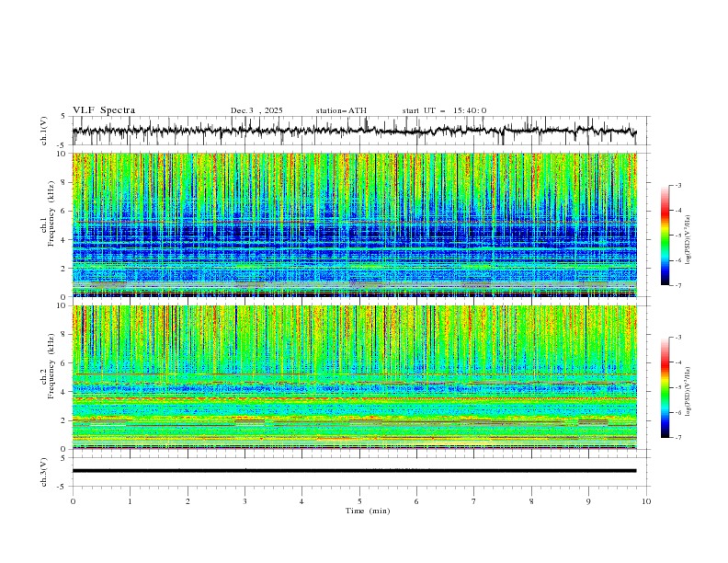
Task: Click the '-3' value on ch.1 colorbar
Action: click(677, 185)
